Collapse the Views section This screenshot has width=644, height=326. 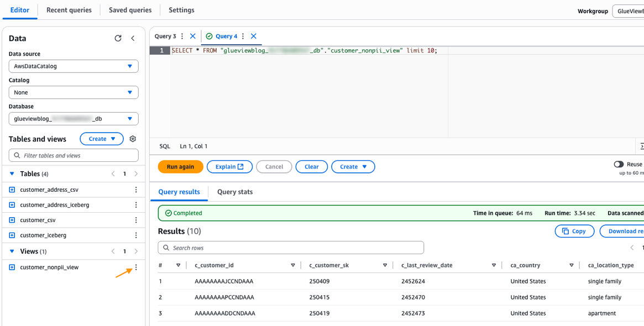[12, 251]
